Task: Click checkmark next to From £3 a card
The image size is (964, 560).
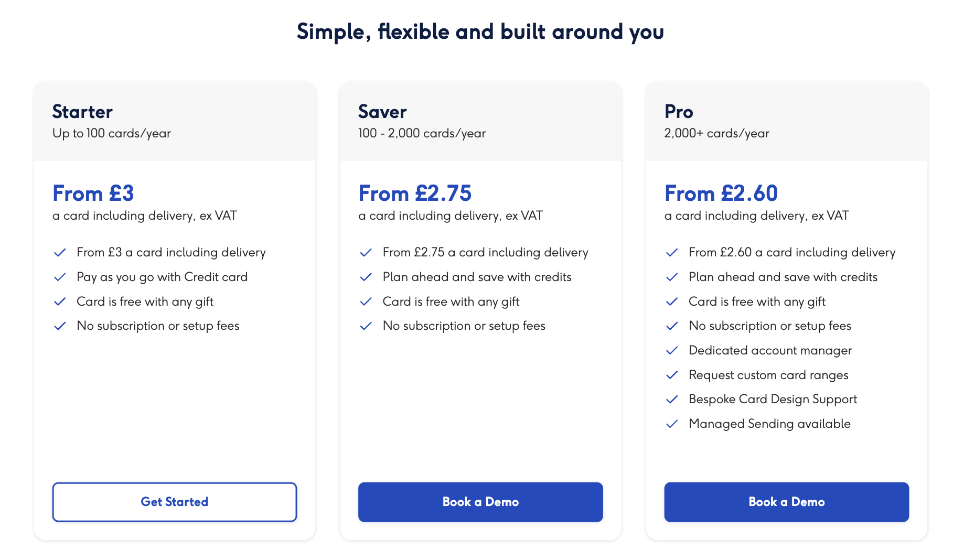Action: pos(60,253)
